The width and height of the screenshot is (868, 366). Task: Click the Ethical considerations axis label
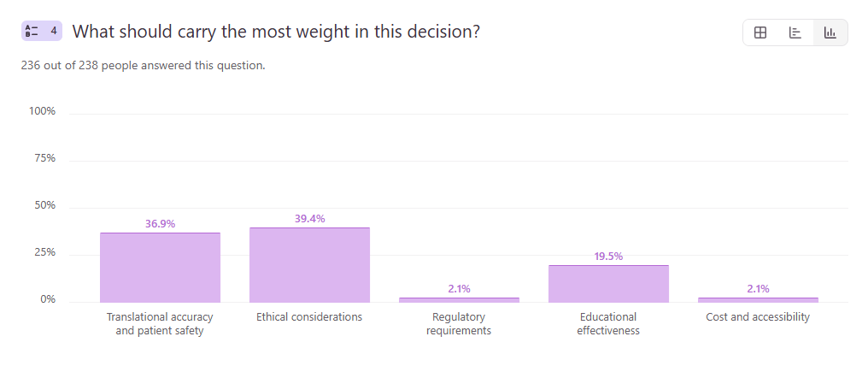click(x=309, y=317)
